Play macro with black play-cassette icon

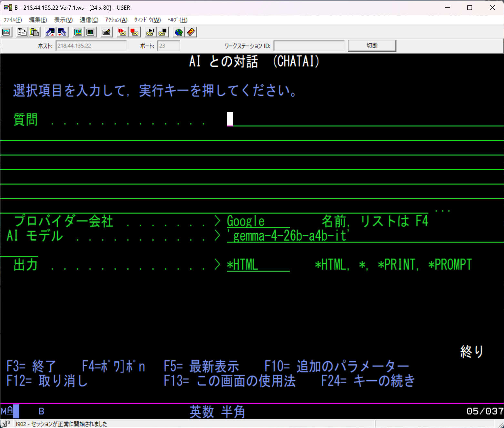[150, 32]
